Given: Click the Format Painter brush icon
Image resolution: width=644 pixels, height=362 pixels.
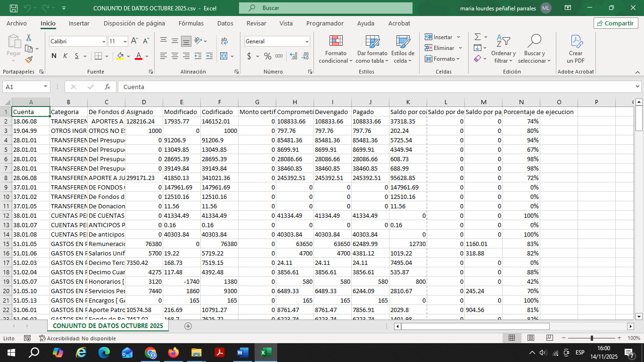Looking at the screenshot, I should tap(29, 59).
